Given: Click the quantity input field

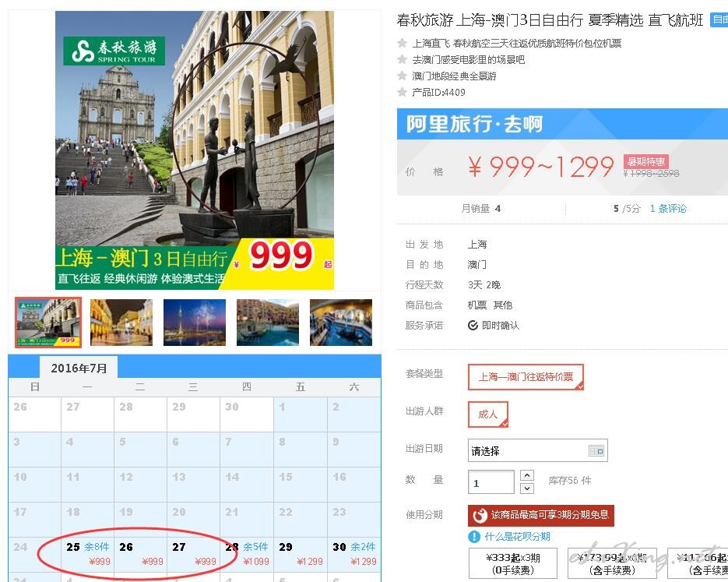Looking at the screenshot, I should pos(491,481).
